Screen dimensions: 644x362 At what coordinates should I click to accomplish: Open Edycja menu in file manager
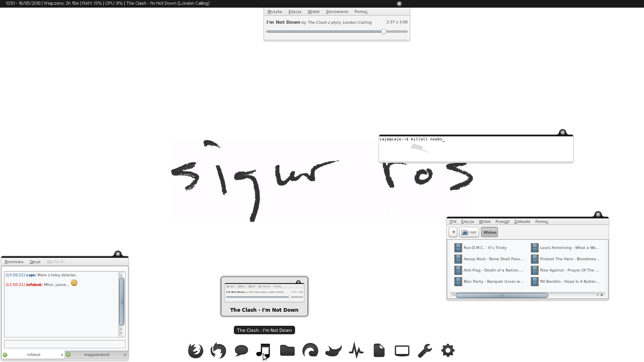point(468,222)
